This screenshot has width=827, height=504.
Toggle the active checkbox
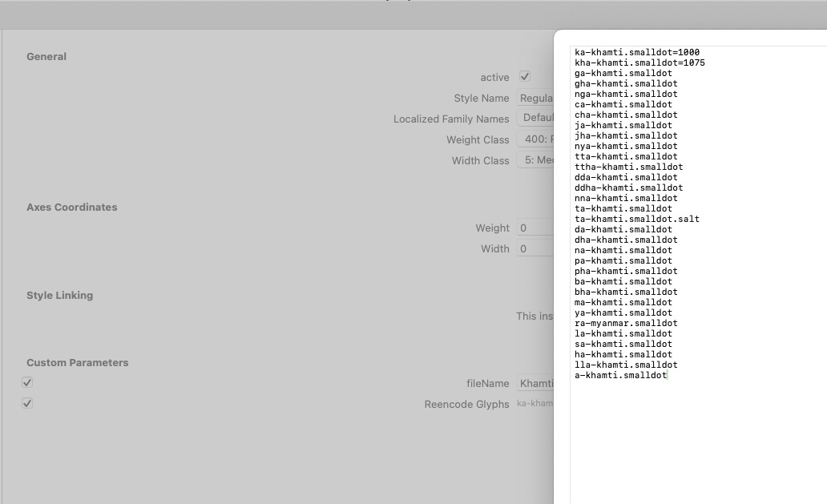(525, 77)
